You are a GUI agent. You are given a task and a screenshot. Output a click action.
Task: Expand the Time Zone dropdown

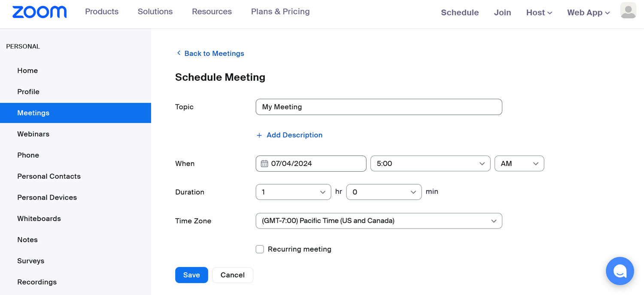click(379, 221)
